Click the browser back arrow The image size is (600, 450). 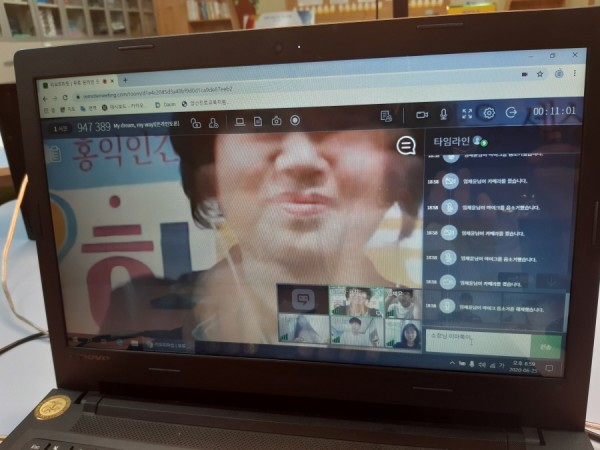tap(46, 99)
